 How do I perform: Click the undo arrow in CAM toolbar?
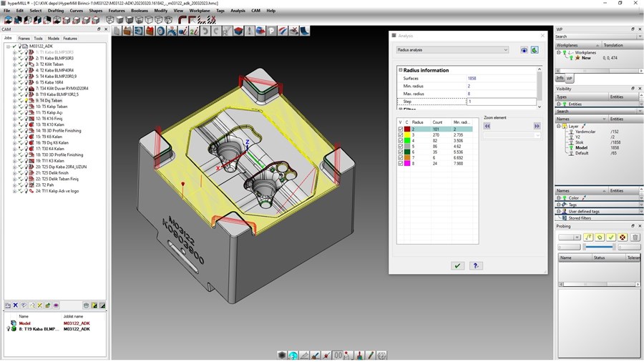(x=205, y=31)
